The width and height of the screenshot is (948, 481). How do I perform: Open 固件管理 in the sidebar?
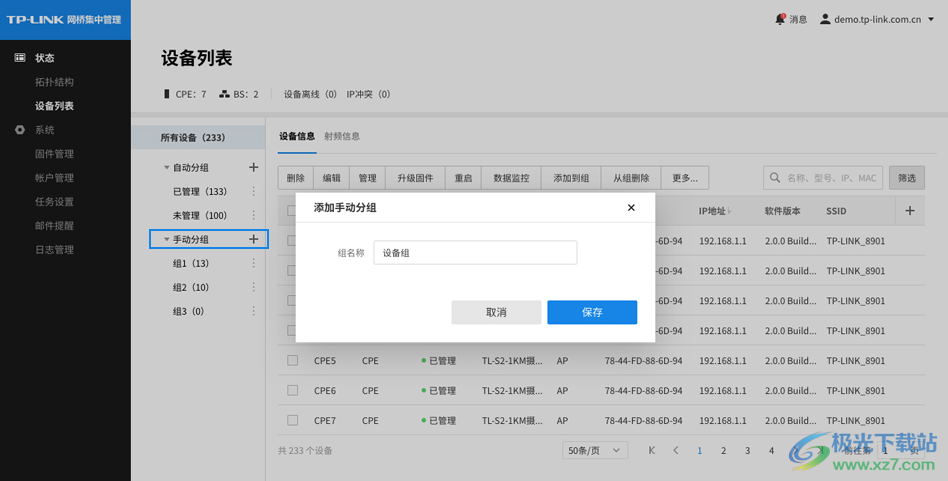pyautogui.click(x=54, y=154)
